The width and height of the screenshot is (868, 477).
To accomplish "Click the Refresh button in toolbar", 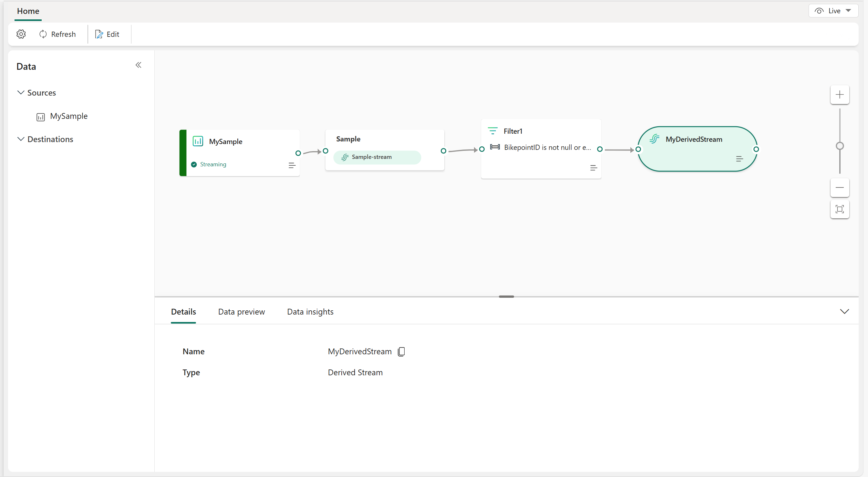I will click(57, 34).
